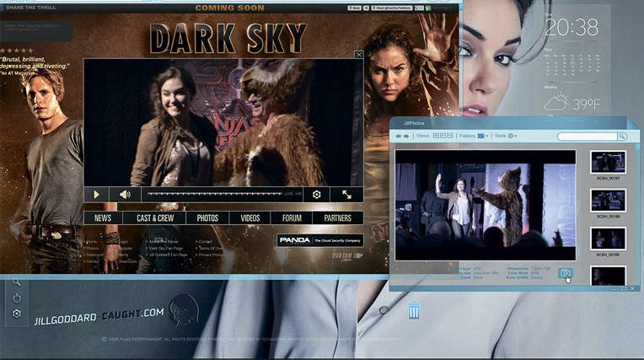This screenshot has height=360, width=644.
Task: Select the PHOTOS menu item
Action: tap(207, 218)
